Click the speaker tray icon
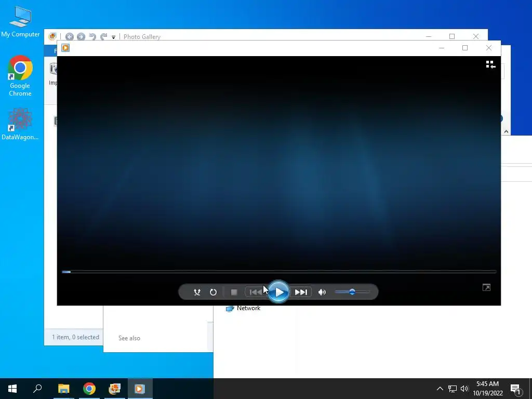This screenshot has height=399, width=532. (464, 389)
